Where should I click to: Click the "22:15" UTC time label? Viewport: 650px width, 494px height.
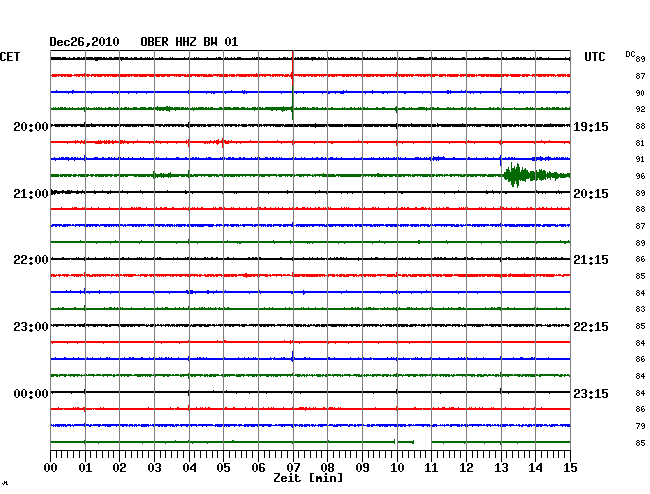coord(591,327)
